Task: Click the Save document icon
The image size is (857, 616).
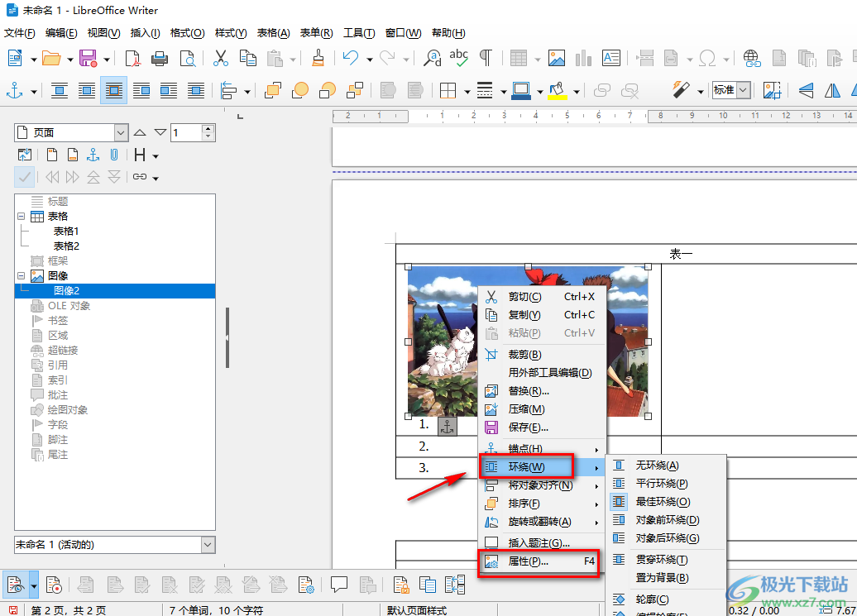Action: (88, 58)
